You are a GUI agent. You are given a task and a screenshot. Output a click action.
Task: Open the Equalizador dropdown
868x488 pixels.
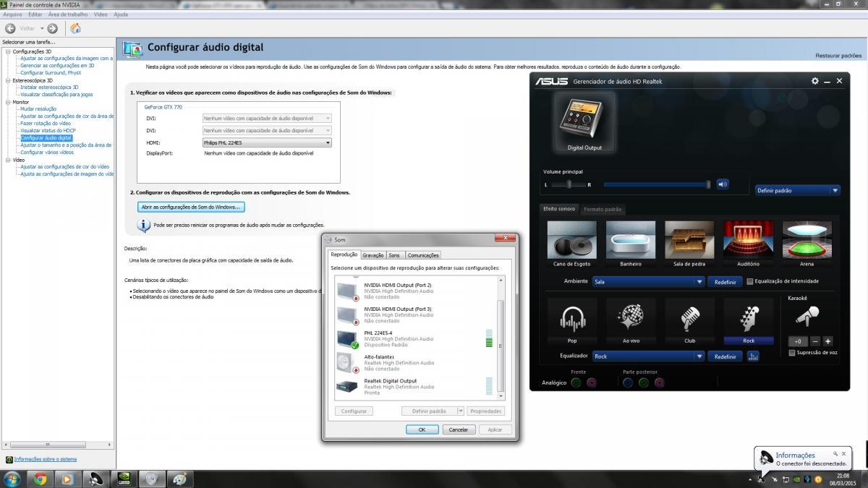pyautogui.click(x=648, y=356)
